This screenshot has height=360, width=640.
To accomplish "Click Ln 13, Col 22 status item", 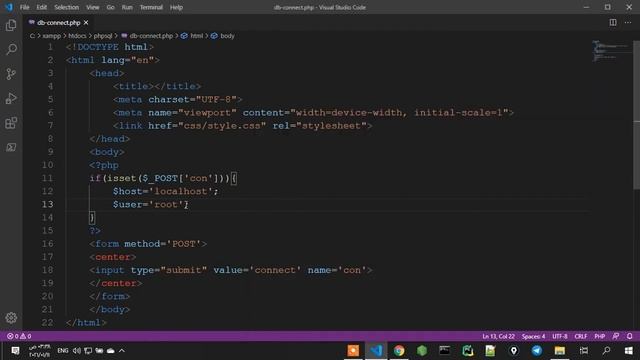I will (498, 336).
